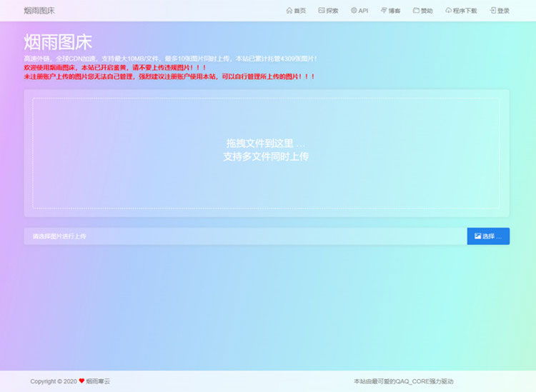Select the 赞助 navigation label

tap(427, 11)
